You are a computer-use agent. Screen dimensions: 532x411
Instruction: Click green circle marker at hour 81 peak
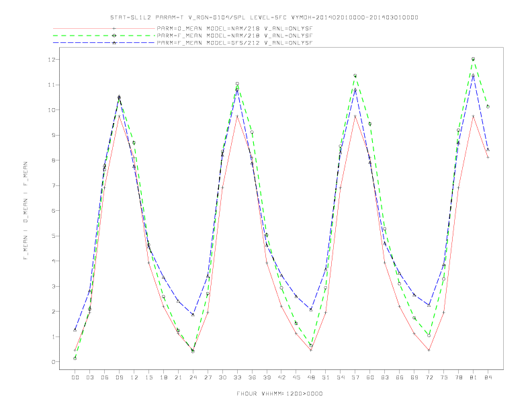pos(474,58)
